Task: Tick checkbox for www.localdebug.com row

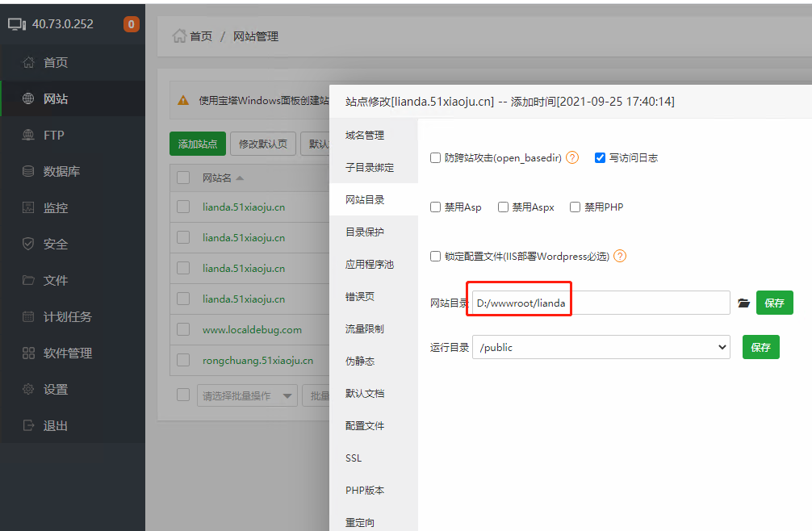Action: [x=183, y=329]
